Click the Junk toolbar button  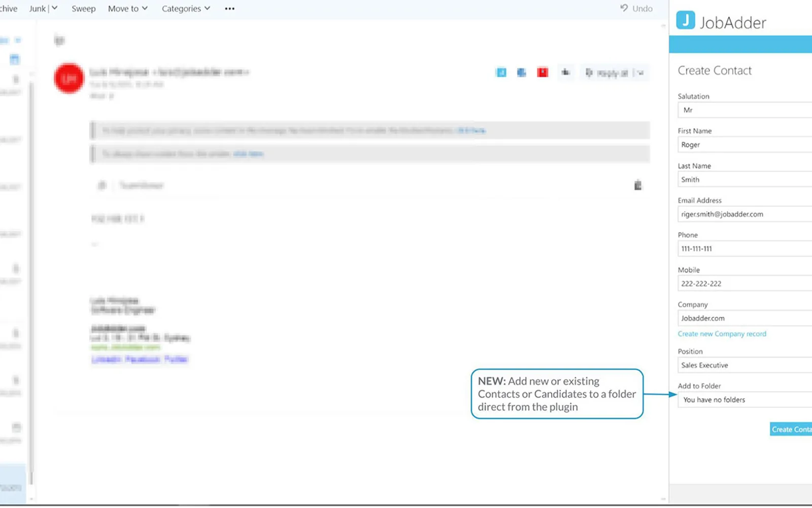click(38, 9)
